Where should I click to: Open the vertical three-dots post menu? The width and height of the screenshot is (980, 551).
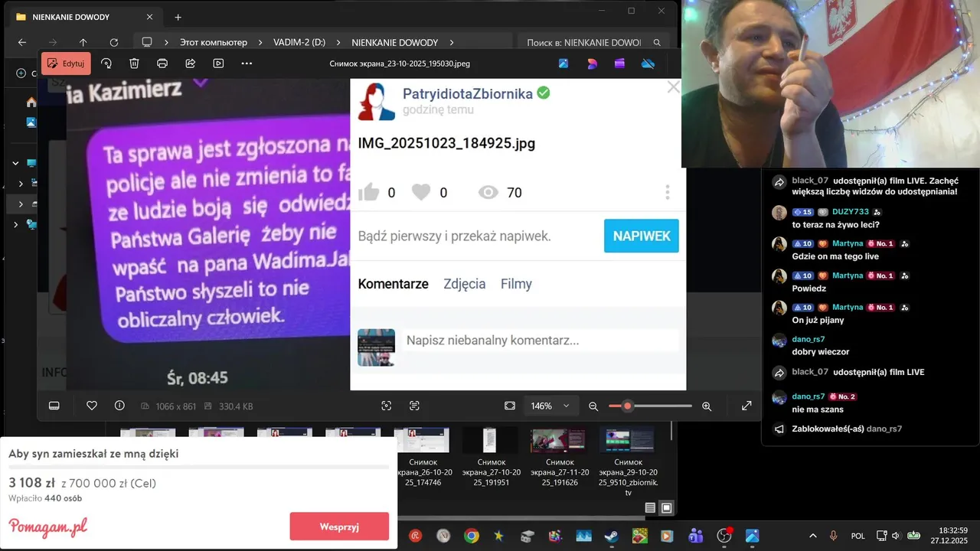coord(668,192)
